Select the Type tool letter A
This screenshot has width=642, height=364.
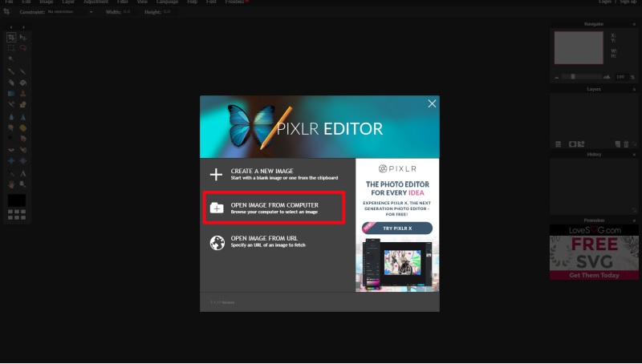point(23,174)
